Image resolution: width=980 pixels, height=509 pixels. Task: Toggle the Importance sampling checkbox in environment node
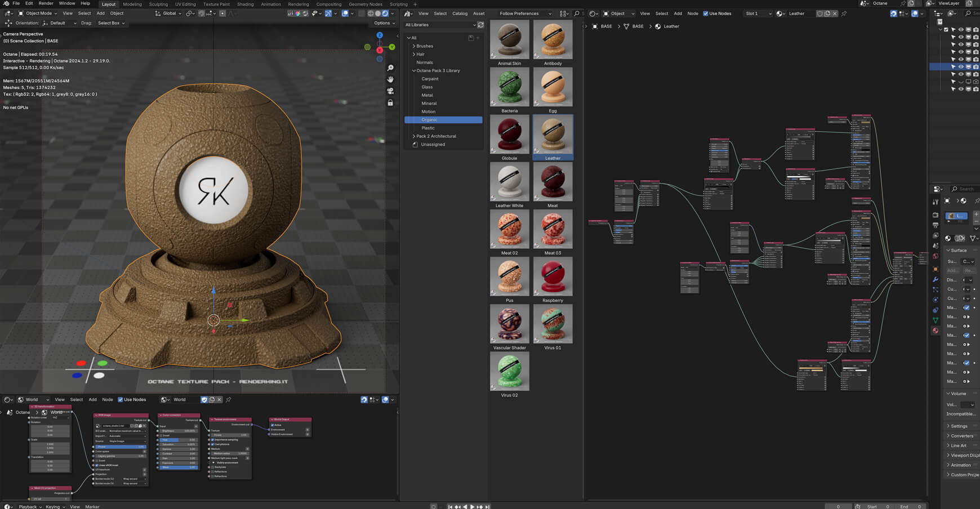[212, 440]
